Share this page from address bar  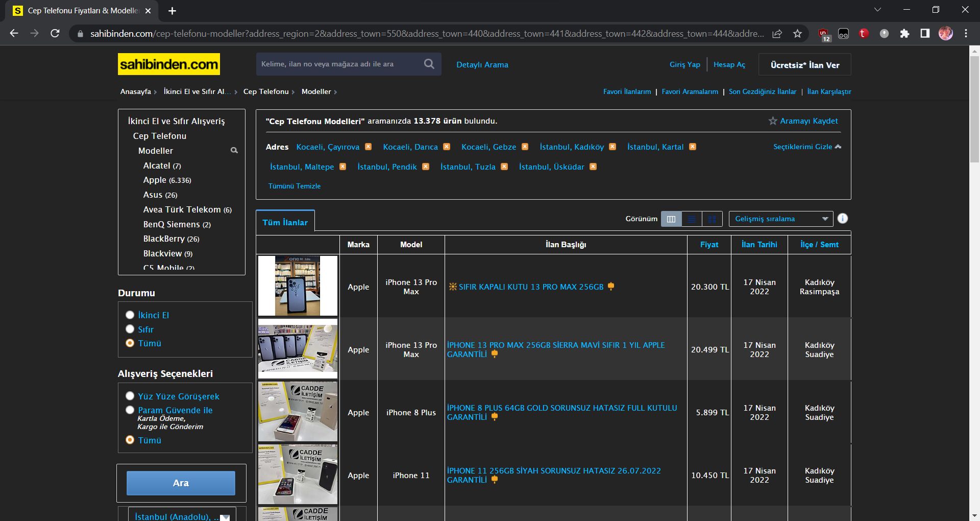[x=777, y=34]
